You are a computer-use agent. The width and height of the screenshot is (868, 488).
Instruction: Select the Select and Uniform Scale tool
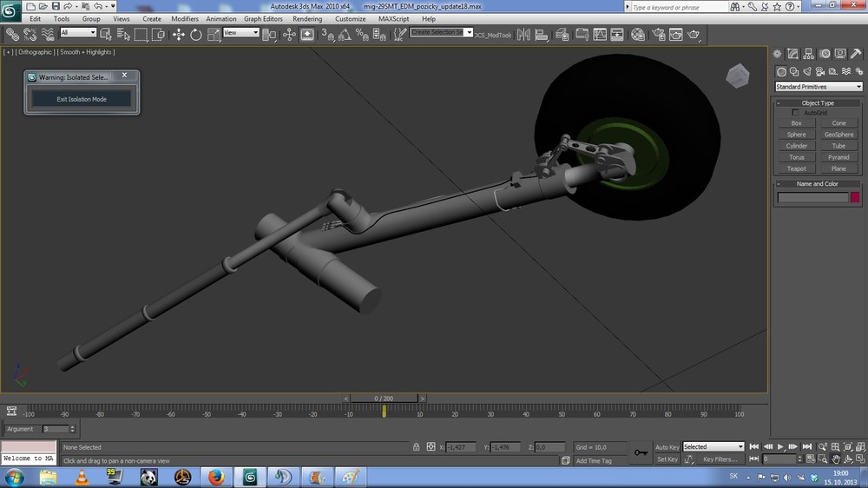(214, 35)
